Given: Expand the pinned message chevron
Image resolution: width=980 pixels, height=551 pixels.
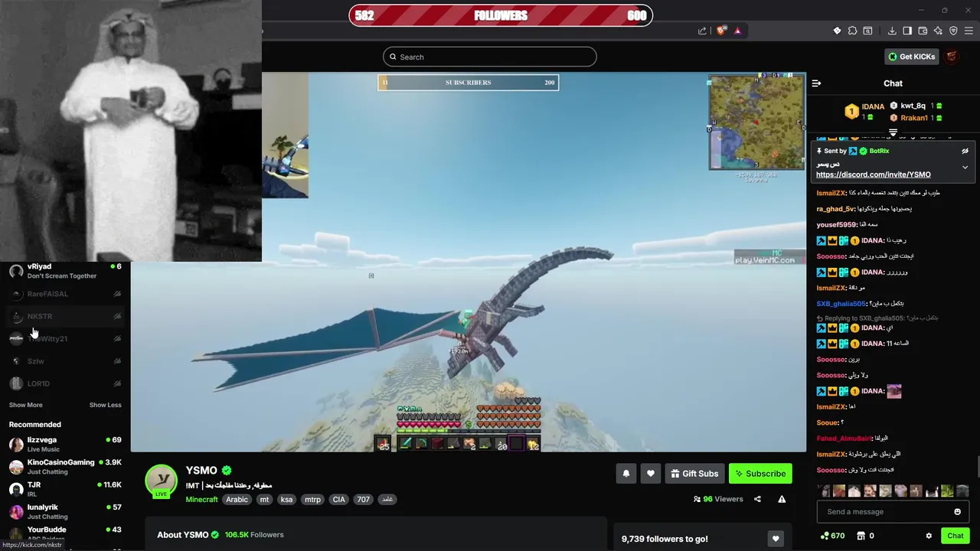Looking at the screenshot, I should [965, 167].
